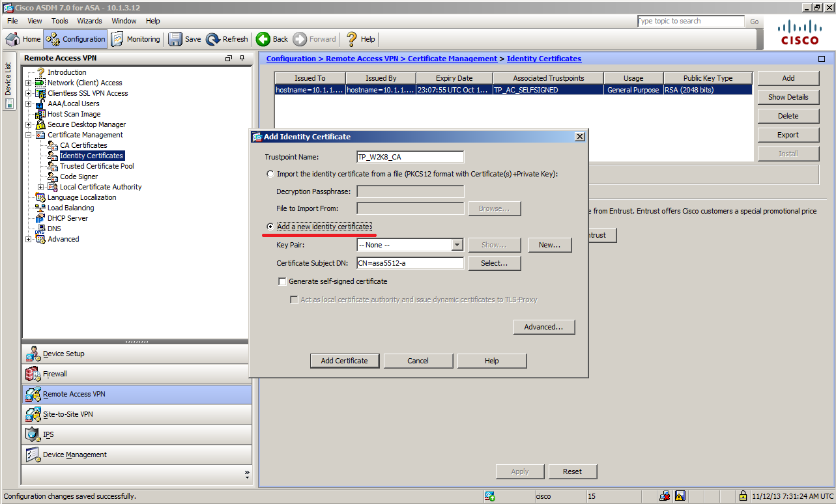Click the Certificate Subject DN field

(410, 263)
